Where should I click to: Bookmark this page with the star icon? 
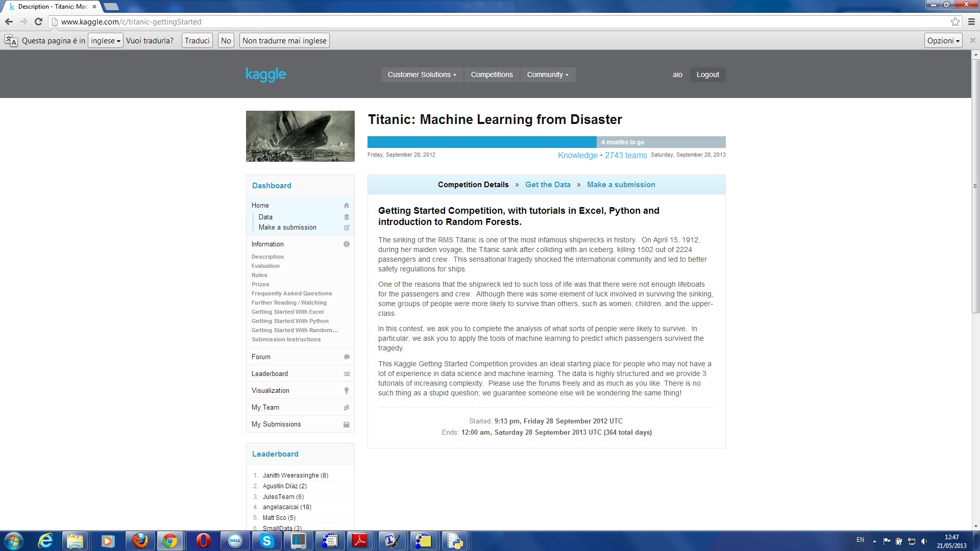tap(955, 21)
